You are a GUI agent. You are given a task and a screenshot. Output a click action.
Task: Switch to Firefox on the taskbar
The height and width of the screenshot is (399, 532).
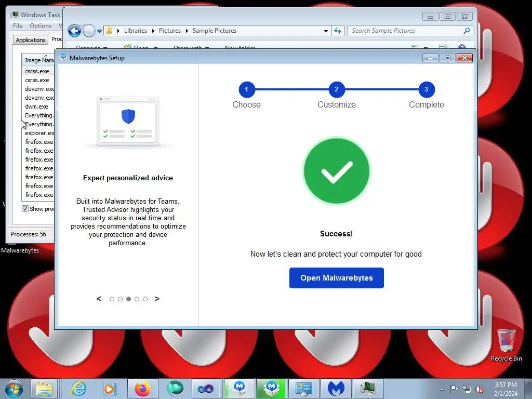142,389
